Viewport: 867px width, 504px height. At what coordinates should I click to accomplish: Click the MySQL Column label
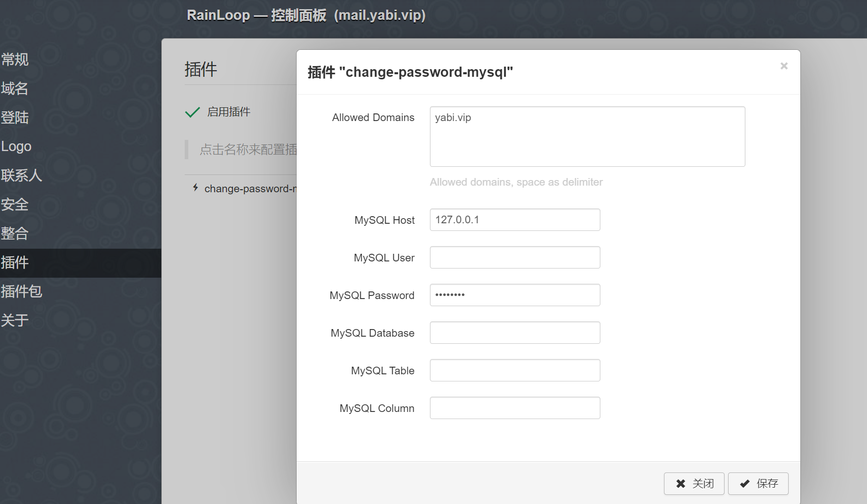[377, 408]
